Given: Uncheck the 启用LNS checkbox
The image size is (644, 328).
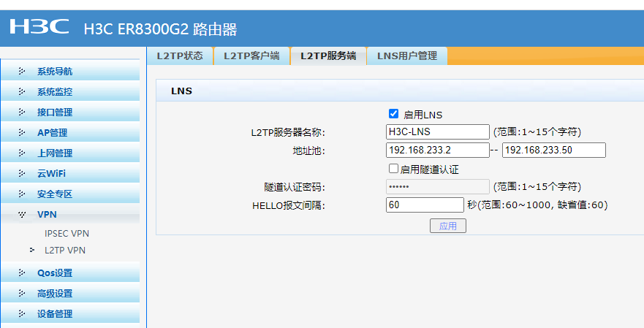Looking at the screenshot, I should tap(393, 114).
